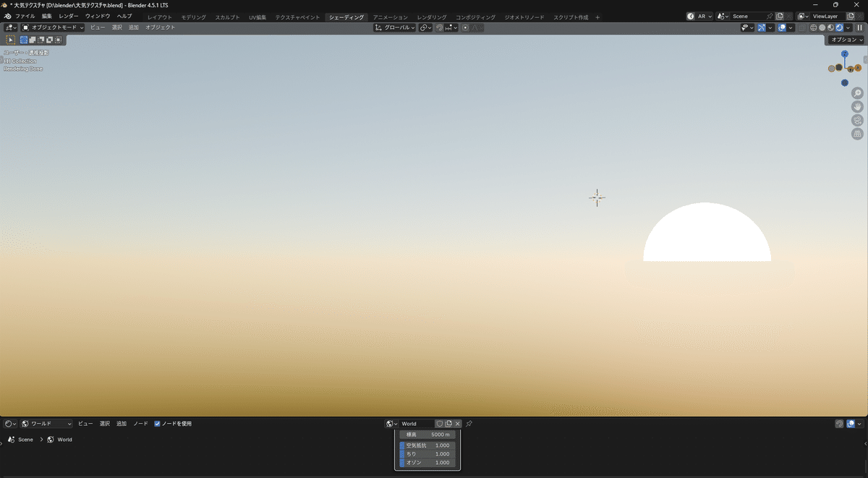This screenshot has height=478, width=868.
Task: Click the Zoom view magnifier icon
Action: pyautogui.click(x=857, y=93)
